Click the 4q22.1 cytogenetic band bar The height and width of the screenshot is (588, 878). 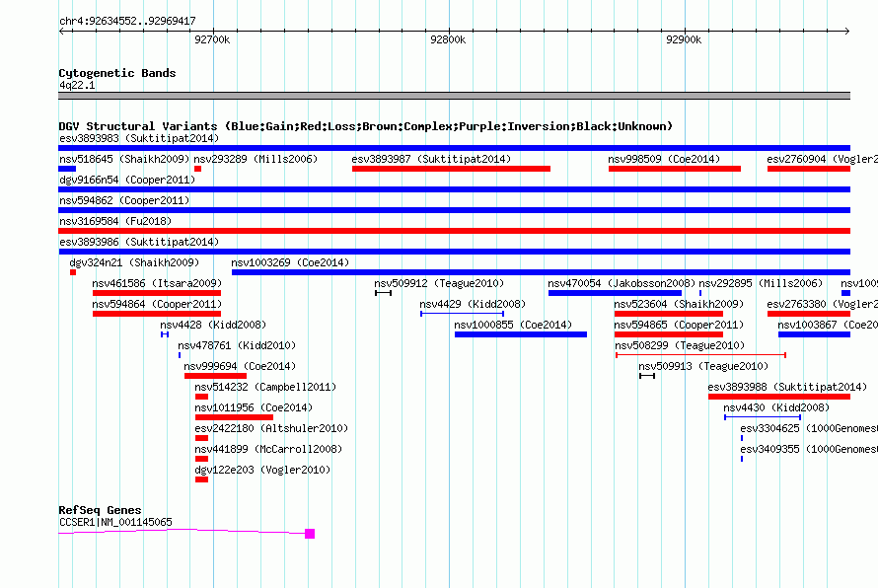(x=454, y=96)
